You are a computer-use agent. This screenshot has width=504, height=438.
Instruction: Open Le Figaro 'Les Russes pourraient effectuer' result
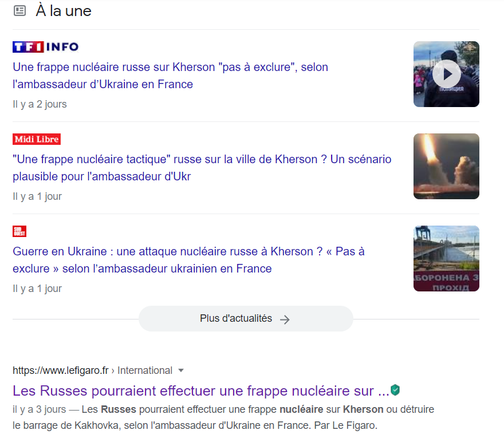click(x=201, y=390)
